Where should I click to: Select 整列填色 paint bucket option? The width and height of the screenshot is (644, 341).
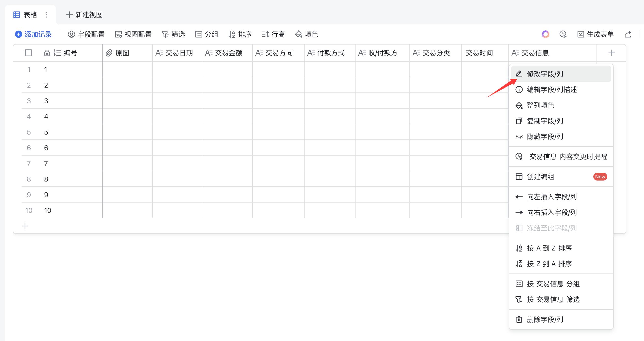(540, 105)
